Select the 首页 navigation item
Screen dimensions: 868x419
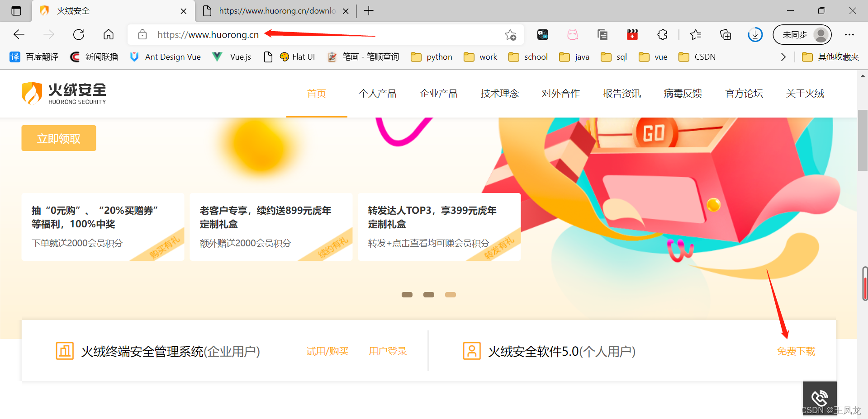pyautogui.click(x=317, y=94)
